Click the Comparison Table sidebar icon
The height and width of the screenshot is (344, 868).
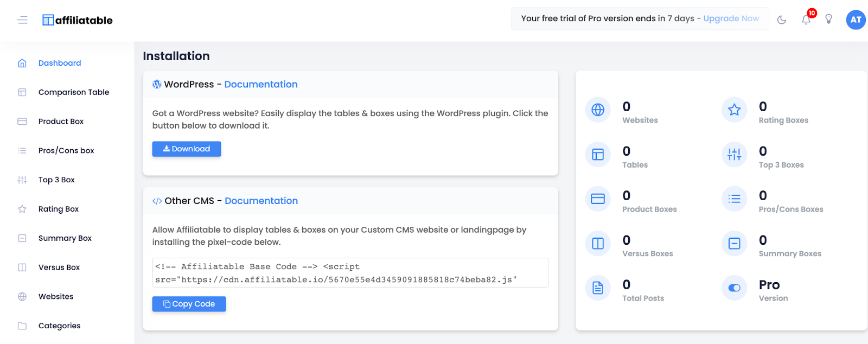coord(22,92)
